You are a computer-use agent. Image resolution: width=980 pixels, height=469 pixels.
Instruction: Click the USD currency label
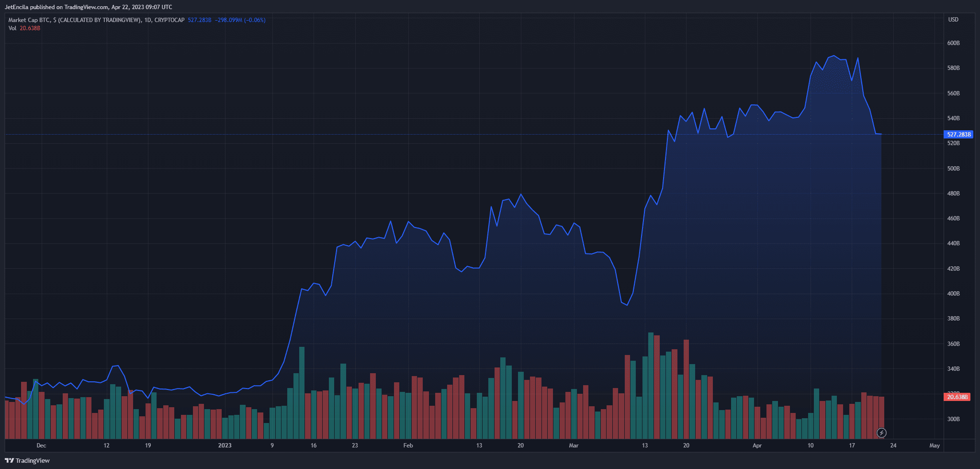tap(954, 20)
